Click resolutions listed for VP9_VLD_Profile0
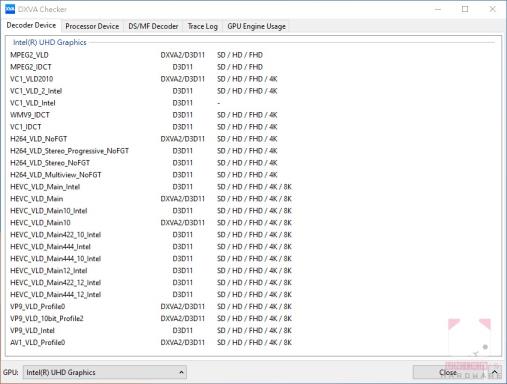The height and width of the screenshot is (384, 507). (254, 307)
